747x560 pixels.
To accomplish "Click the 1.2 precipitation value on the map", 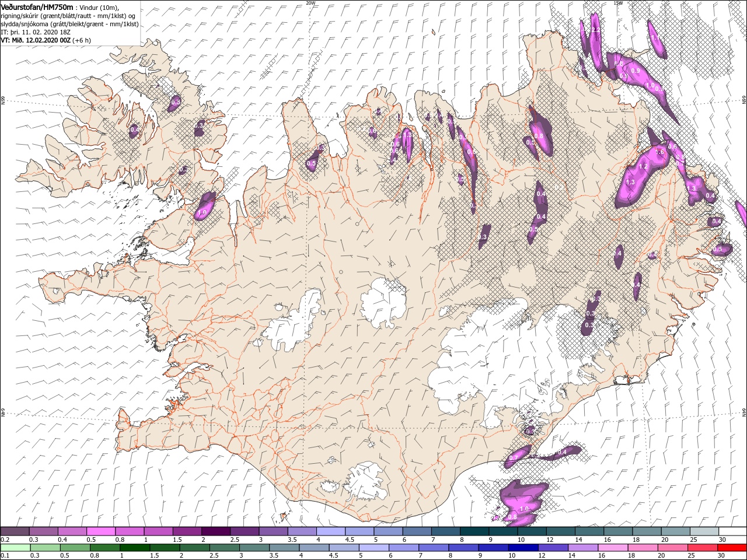I will [644, 167].
